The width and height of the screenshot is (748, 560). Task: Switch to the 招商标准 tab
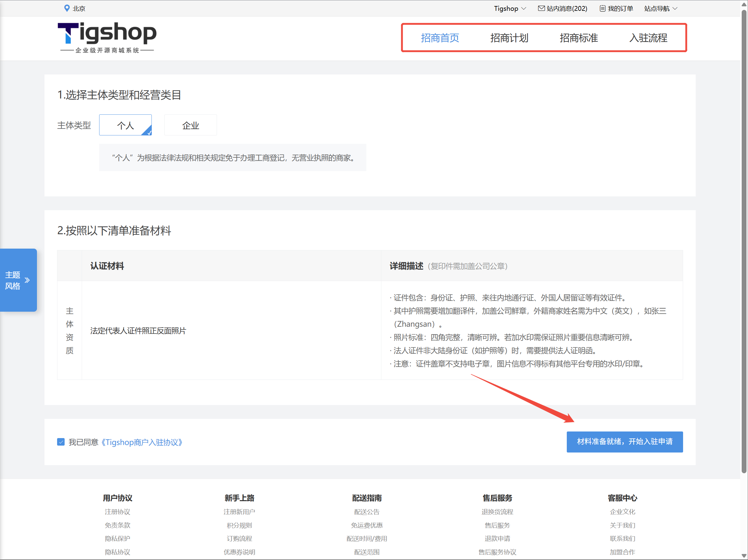579,38
